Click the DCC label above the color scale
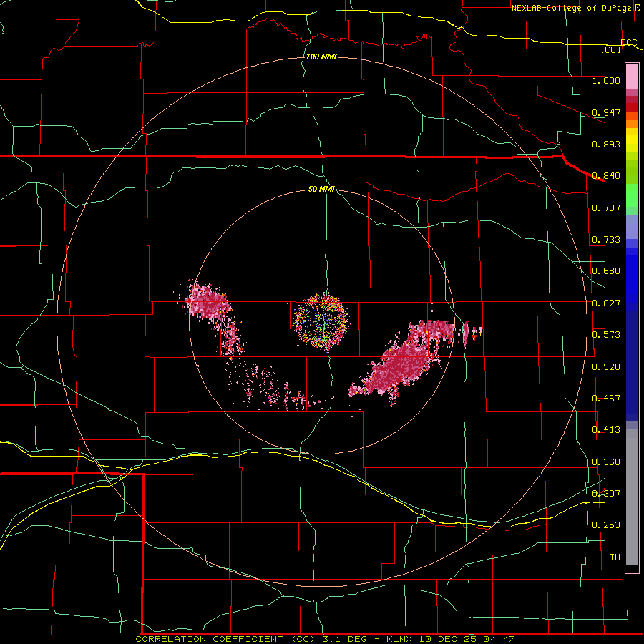Image resolution: width=644 pixels, height=644 pixels. (x=628, y=43)
